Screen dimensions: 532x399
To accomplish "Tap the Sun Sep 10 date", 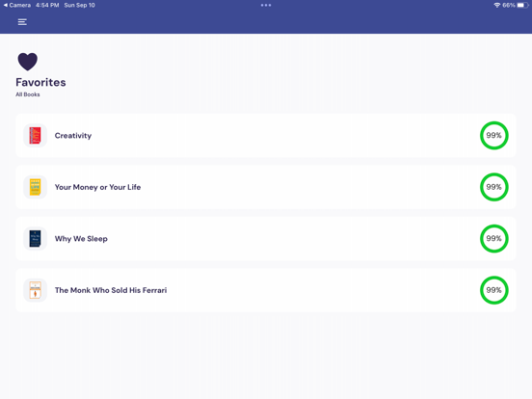I will 79,5.
